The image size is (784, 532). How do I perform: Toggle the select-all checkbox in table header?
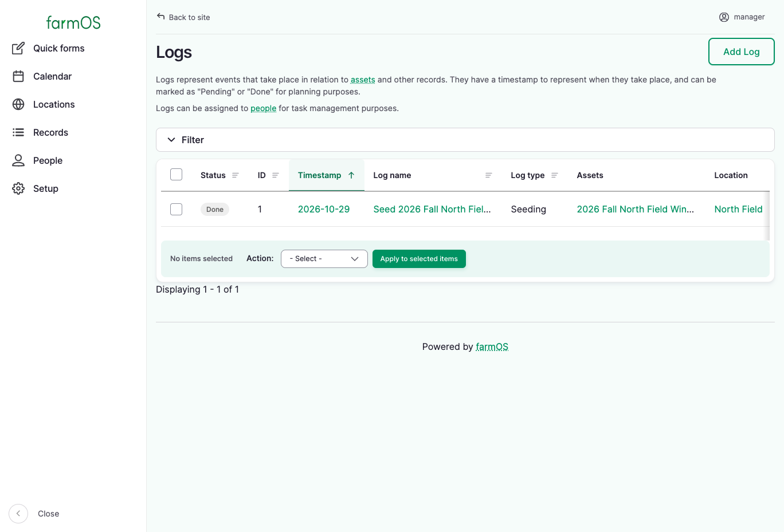(177, 175)
